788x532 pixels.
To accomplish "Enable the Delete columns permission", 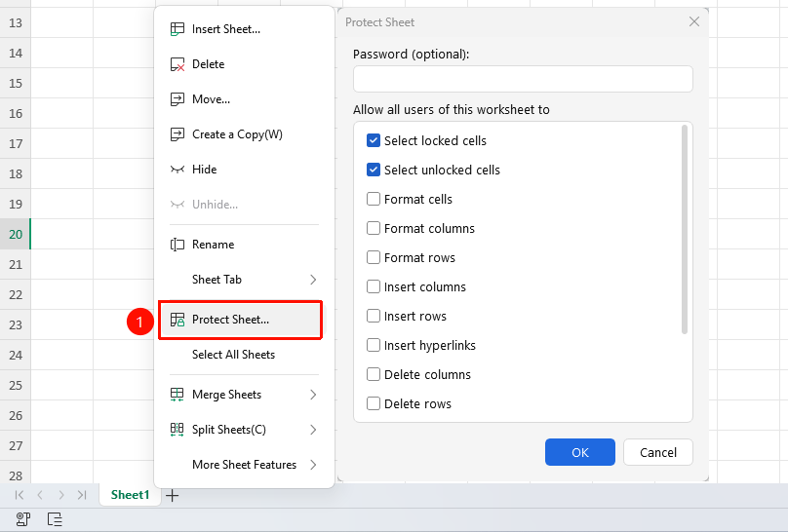I will [x=374, y=374].
